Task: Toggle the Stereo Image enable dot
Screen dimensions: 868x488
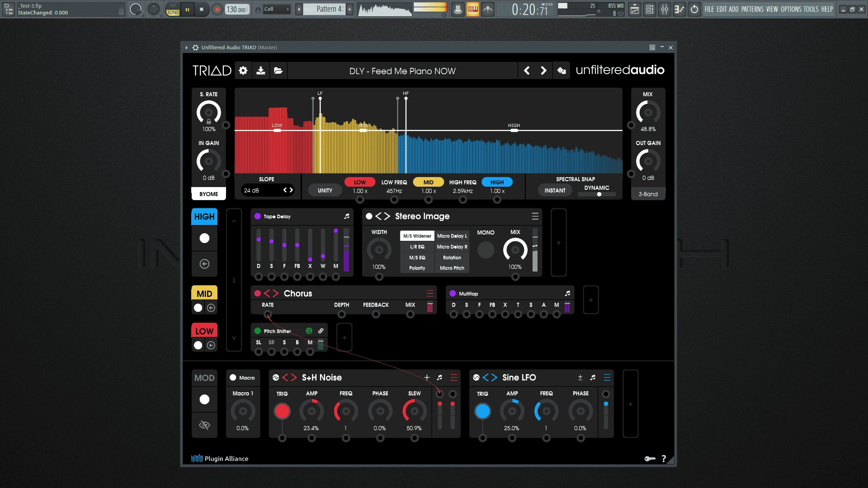Action: [369, 216]
